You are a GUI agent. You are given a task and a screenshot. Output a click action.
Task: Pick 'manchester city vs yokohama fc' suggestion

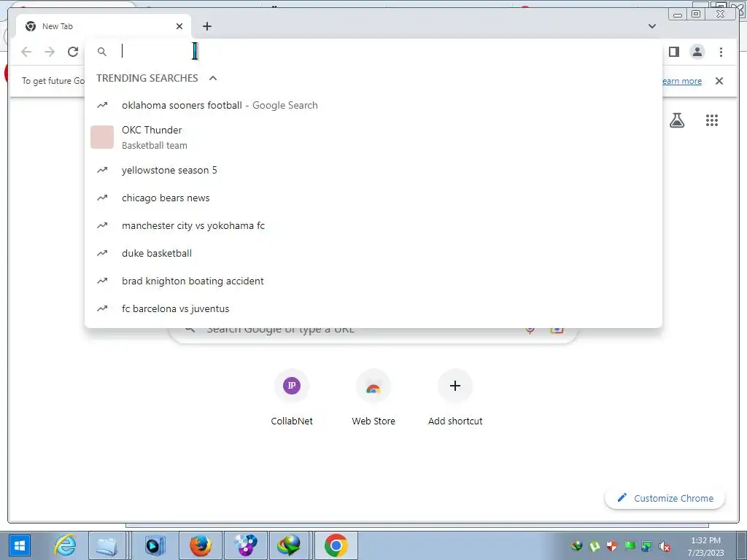(373, 225)
